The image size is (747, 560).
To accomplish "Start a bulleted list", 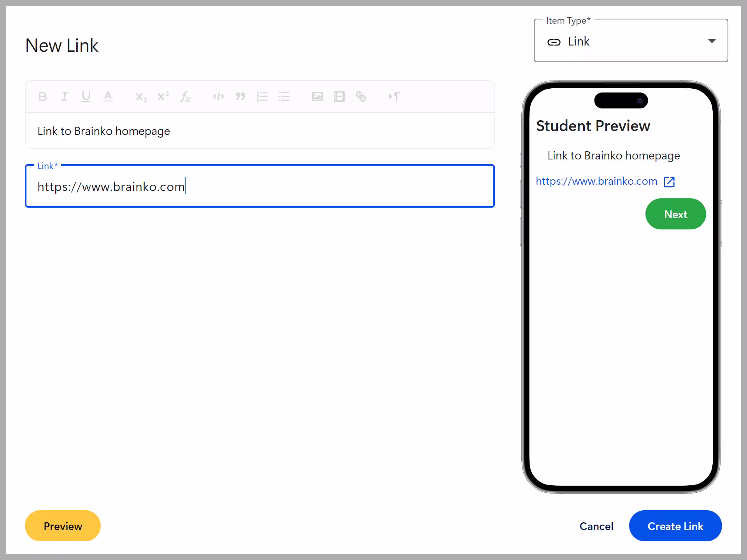I will click(x=284, y=96).
